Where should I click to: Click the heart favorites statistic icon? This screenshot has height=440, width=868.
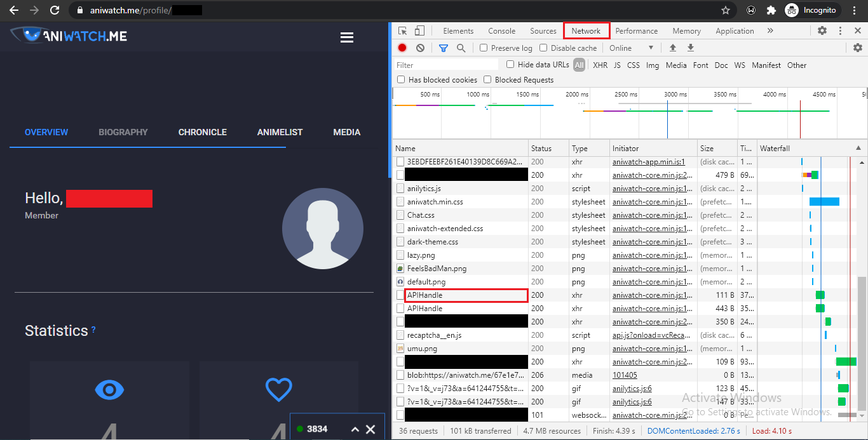278,389
